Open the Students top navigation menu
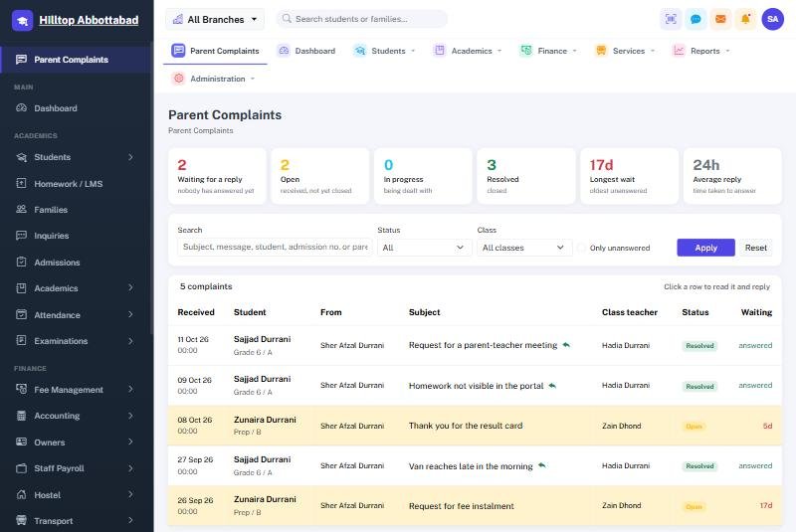 tap(384, 51)
